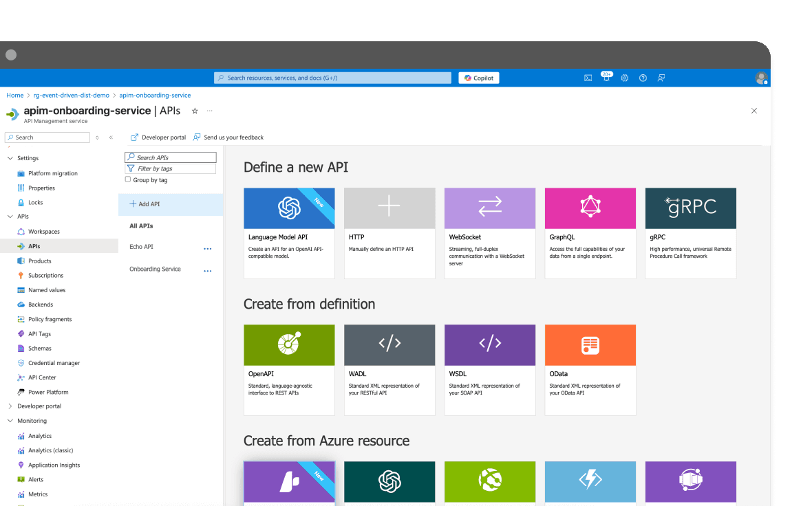The width and height of the screenshot is (812, 506).
Task: Choose the WebSocket API template
Action: pyautogui.click(x=489, y=232)
